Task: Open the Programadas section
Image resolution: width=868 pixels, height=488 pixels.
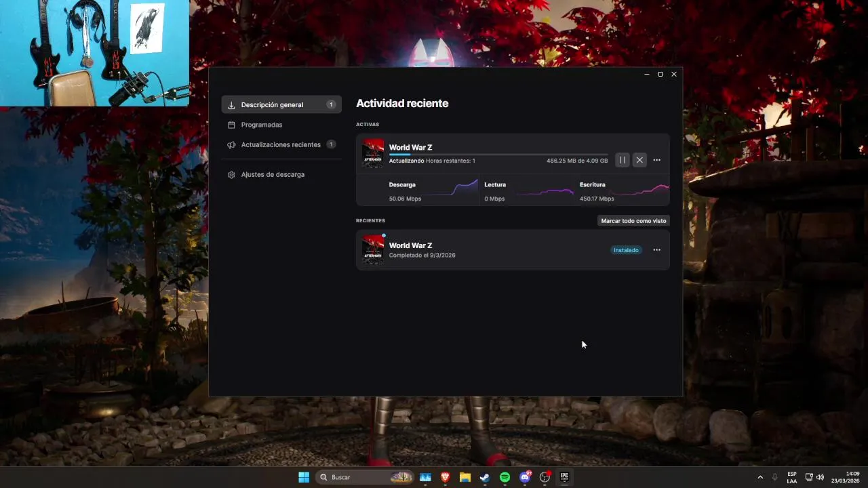Action: pos(281,125)
